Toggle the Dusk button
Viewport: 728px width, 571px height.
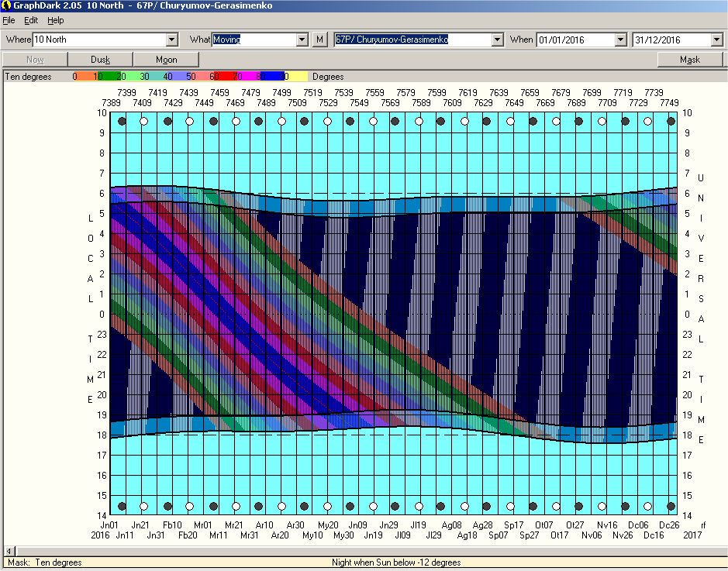coord(101,60)
